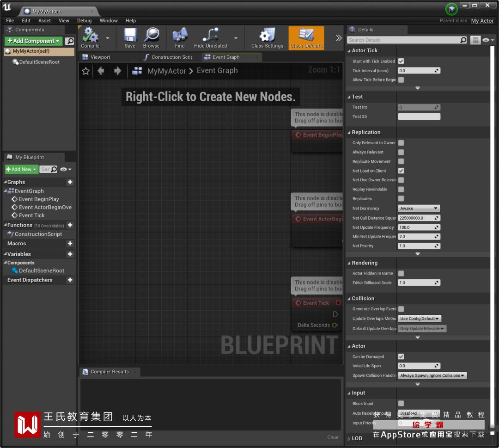Image resolution: width=499 pixels, height=448 pixels.
Task: Collapse the Replication section
Action: coord(349,132)
